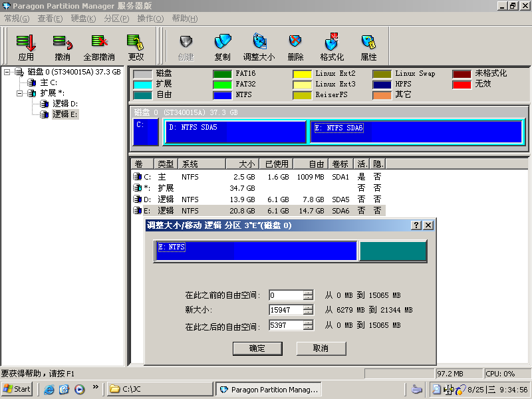532x399 pixels.
Task: Click the 大小 column header
Action: pyautogui.click(x=242, y=164)
